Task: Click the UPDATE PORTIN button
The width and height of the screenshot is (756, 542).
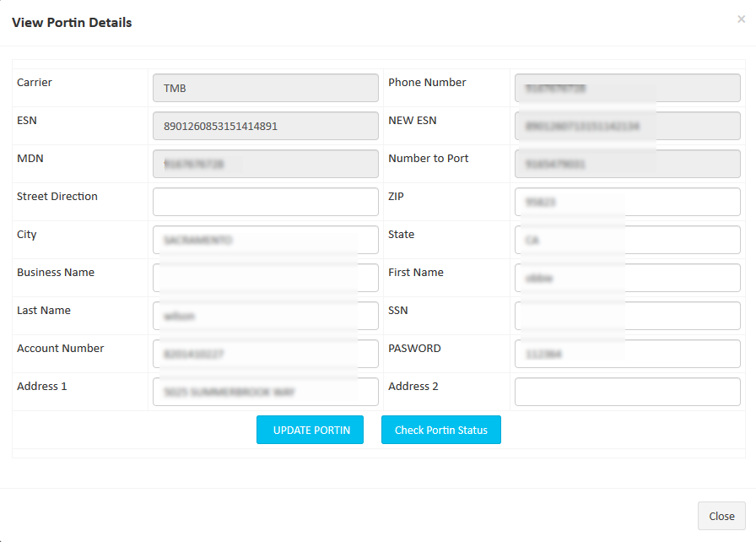Action: (310, 430)
